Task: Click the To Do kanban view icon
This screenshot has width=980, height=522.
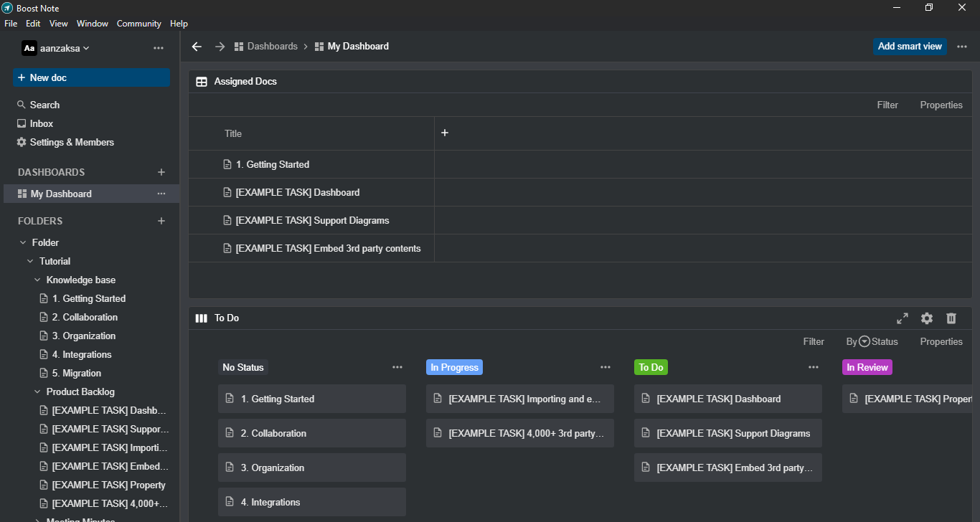Action: pos(202,318)
